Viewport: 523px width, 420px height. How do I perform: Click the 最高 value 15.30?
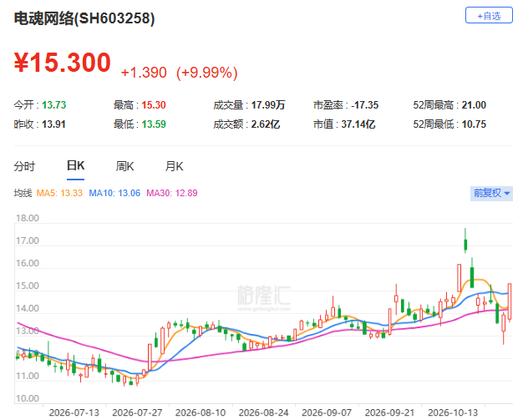coord(154,105)
